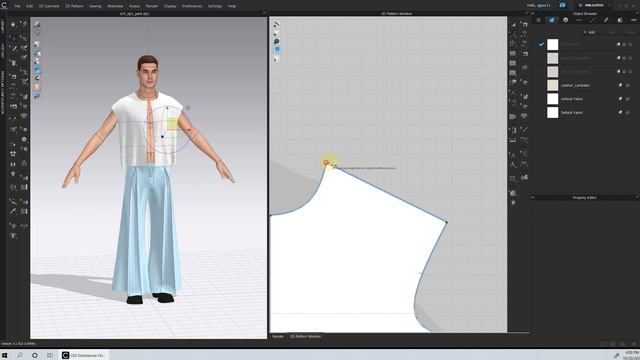Click the highlighted blue icon in the 2D window's vertical toolbar
Screen dimensions: 640x360
(277, 50)
